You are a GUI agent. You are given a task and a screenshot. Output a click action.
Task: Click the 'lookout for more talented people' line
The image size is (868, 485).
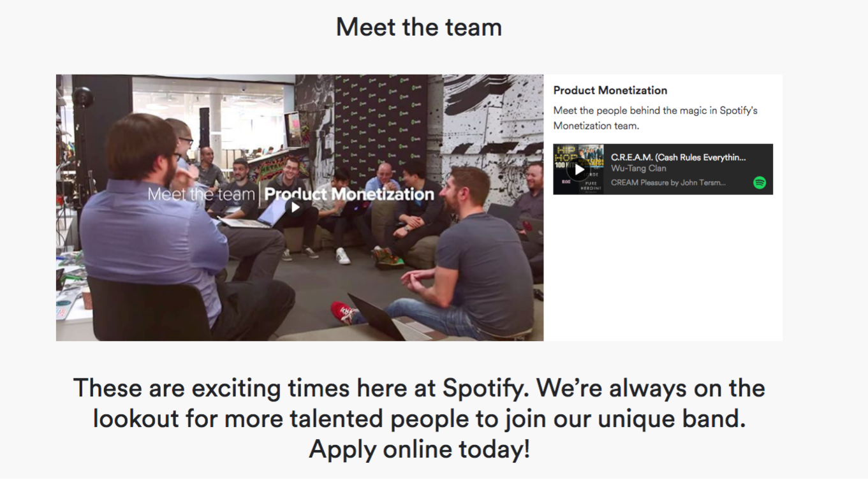point(419,419)
